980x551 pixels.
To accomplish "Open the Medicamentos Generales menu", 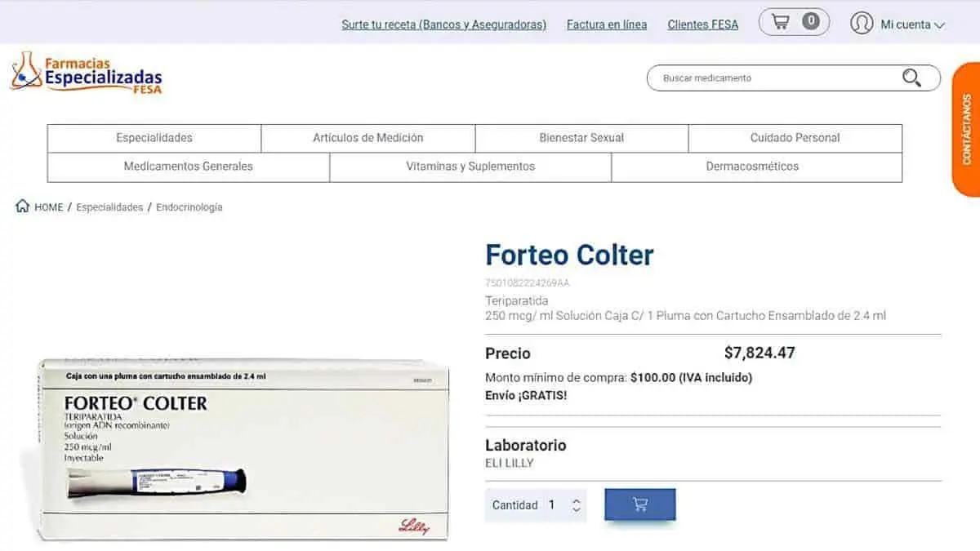I will click(189, 167).
